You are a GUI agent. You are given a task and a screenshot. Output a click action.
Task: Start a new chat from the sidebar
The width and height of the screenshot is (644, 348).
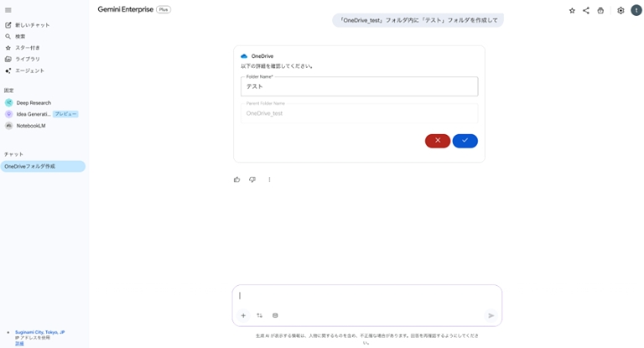(x=28, y=25)
